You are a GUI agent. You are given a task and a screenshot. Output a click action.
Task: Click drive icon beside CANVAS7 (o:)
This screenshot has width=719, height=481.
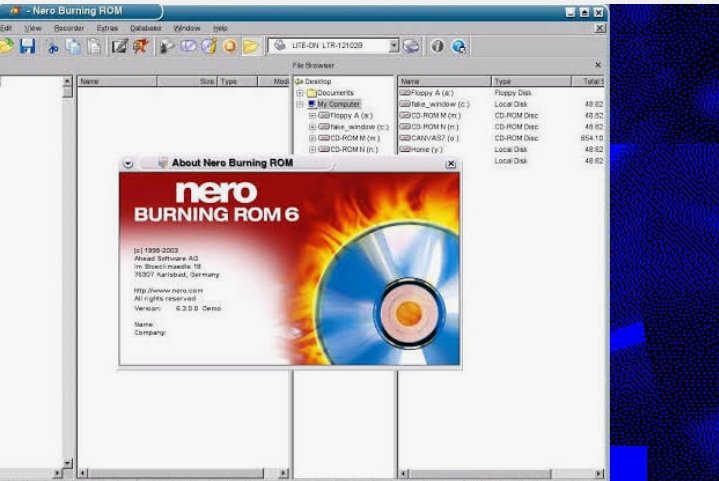[404, 138]
